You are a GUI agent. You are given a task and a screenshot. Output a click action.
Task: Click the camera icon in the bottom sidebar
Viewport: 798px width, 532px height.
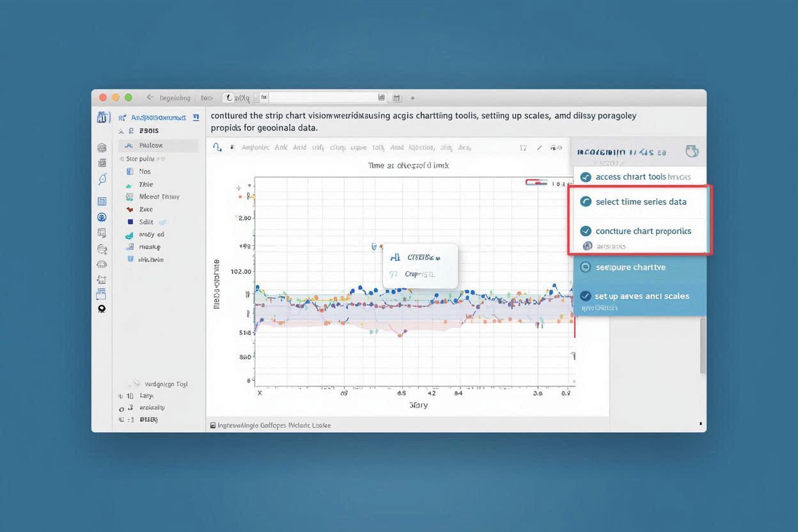coord(101,308)
